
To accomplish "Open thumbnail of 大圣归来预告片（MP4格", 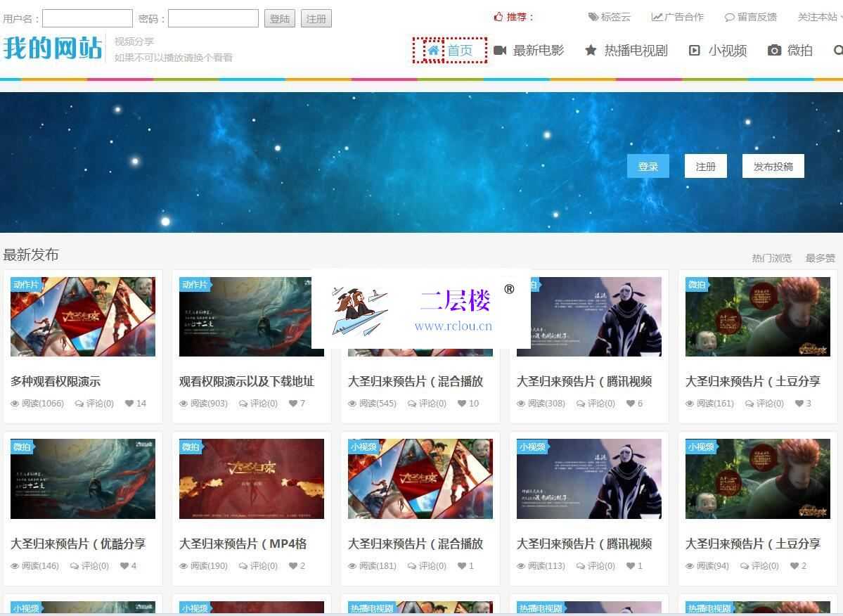I will click(252, 479).
